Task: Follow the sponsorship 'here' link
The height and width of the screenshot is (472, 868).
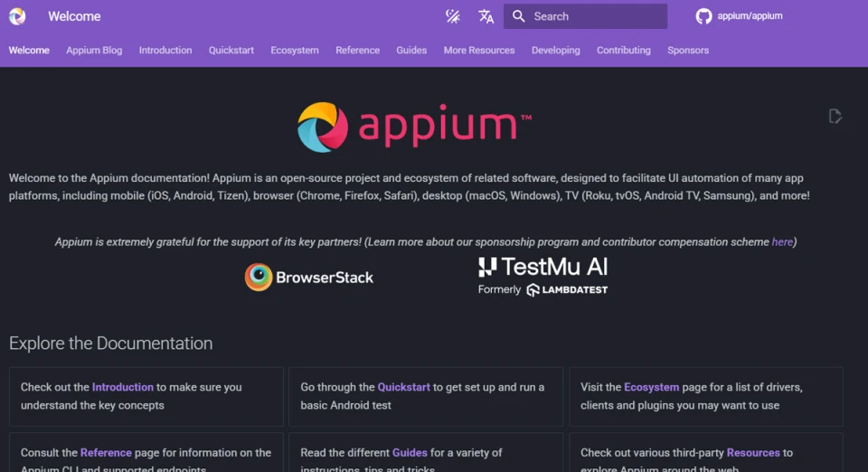Action: coord(782,241)
